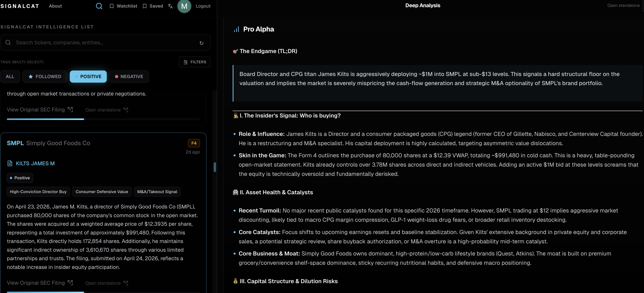Click the money bag emoji beside Capital Structure

236,281
